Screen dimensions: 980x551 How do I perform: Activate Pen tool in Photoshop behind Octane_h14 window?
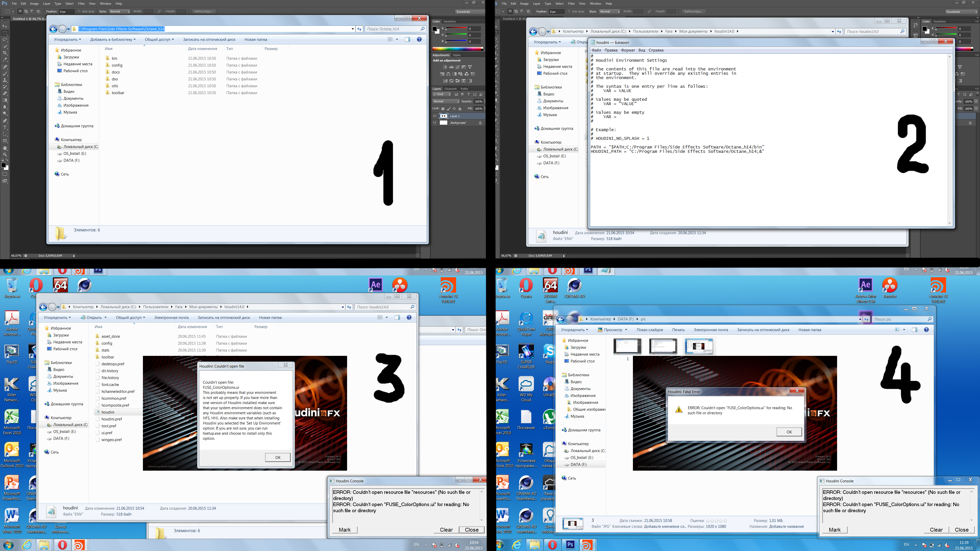[x=5, y=121]
